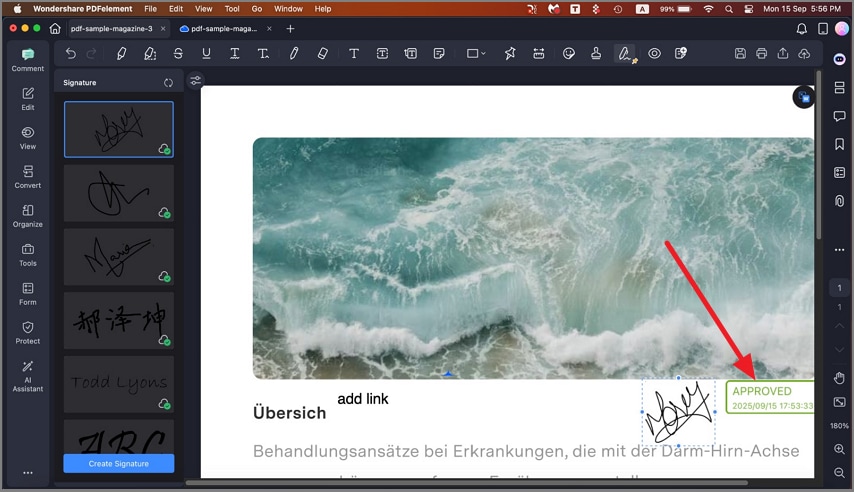Launch the AI Assistant from sidebar
This screenshot has height=492, width=854.
[28, 376]
